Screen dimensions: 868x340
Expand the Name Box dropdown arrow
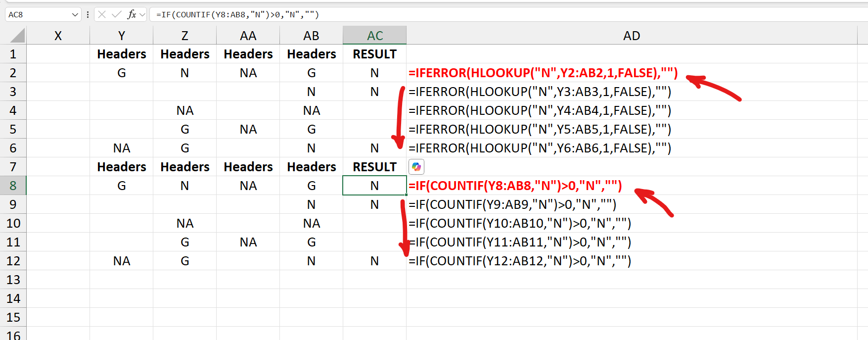coord(75,14)
